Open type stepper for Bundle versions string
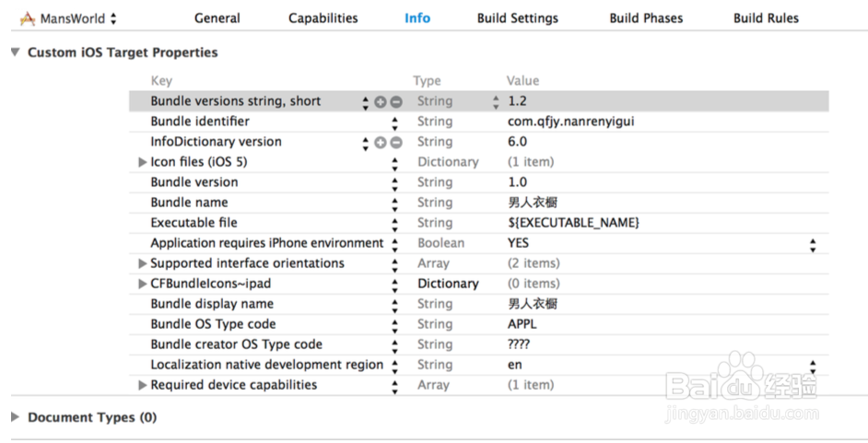 496,102
